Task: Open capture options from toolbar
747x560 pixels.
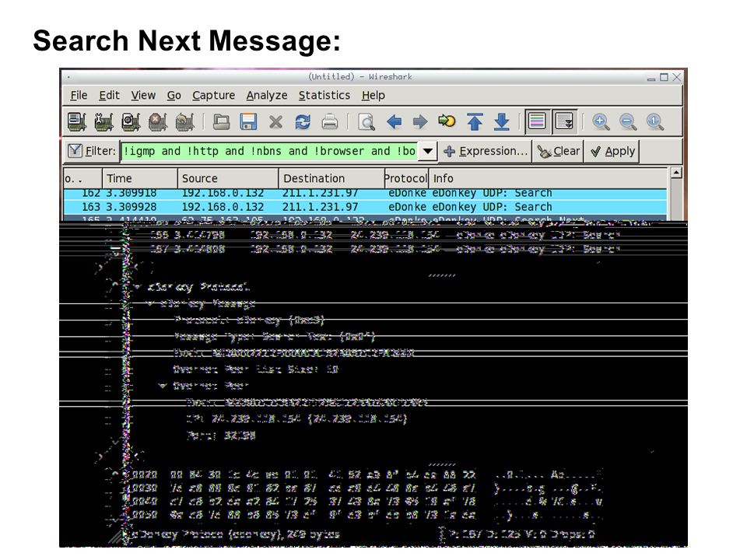Action: pyautogui.click(x=103, y=122)
